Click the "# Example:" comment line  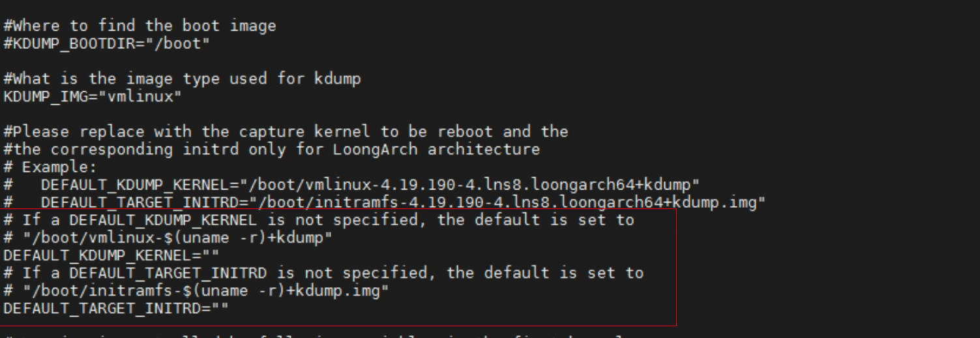point(50,167)
